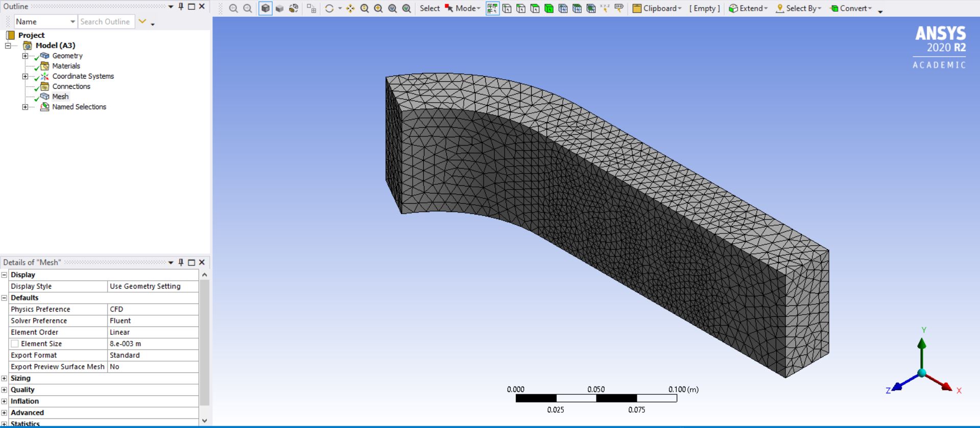Select Mesh in the outline tree
The width and height of the screenshot is (980, 428).
tap(60, 97)
